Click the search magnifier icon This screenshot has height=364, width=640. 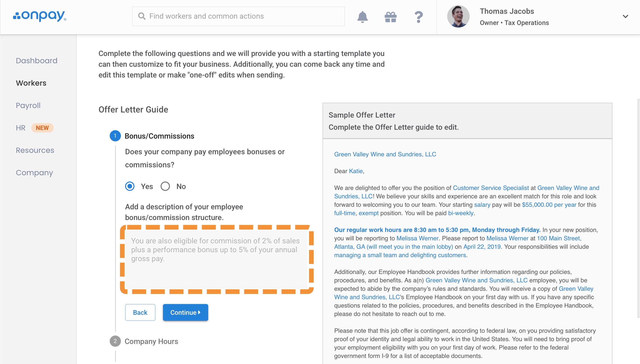pos(142,16)
